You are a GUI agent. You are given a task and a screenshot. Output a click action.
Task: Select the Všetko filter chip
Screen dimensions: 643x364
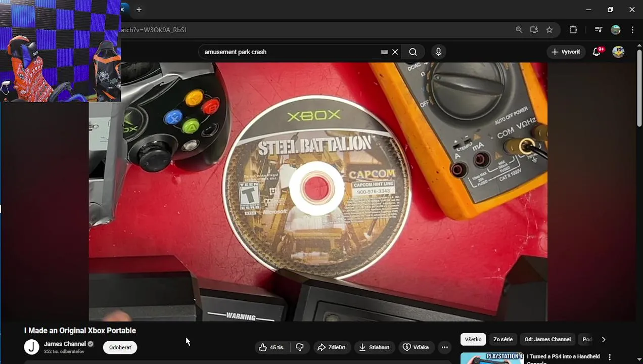click(473, 339)
